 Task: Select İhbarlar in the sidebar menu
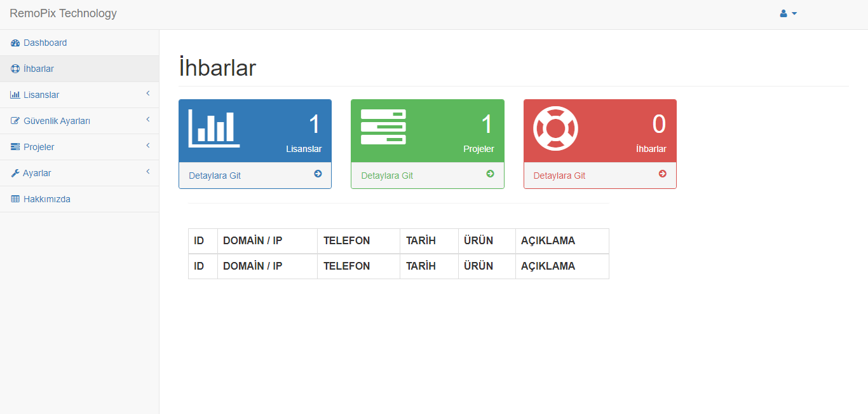(x=38, y=69)
